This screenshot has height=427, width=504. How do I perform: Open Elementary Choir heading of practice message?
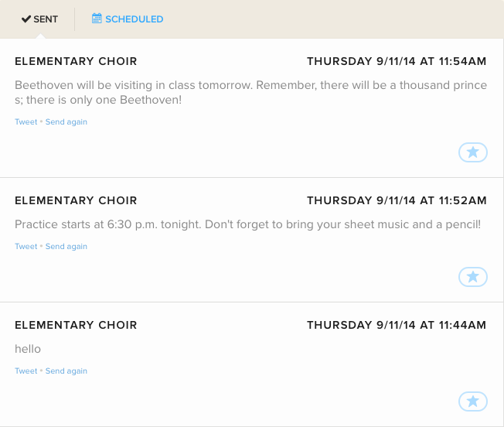pyautogui.click(x=76, y=200)
